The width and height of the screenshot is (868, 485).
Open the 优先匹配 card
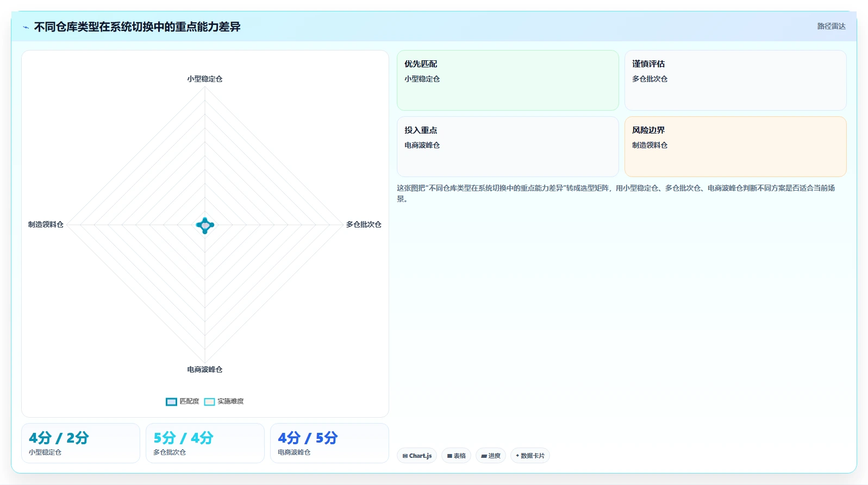pyautogui.click(x=508, y=80)
